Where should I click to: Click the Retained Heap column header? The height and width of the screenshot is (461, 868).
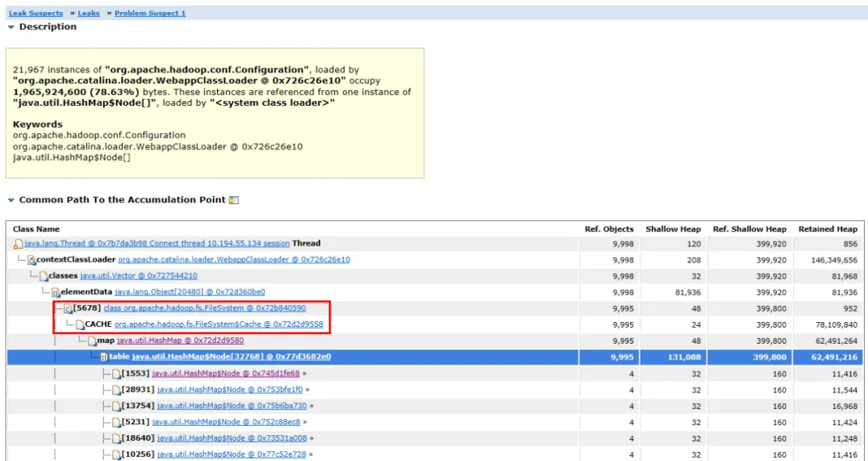tap(828, 229)
